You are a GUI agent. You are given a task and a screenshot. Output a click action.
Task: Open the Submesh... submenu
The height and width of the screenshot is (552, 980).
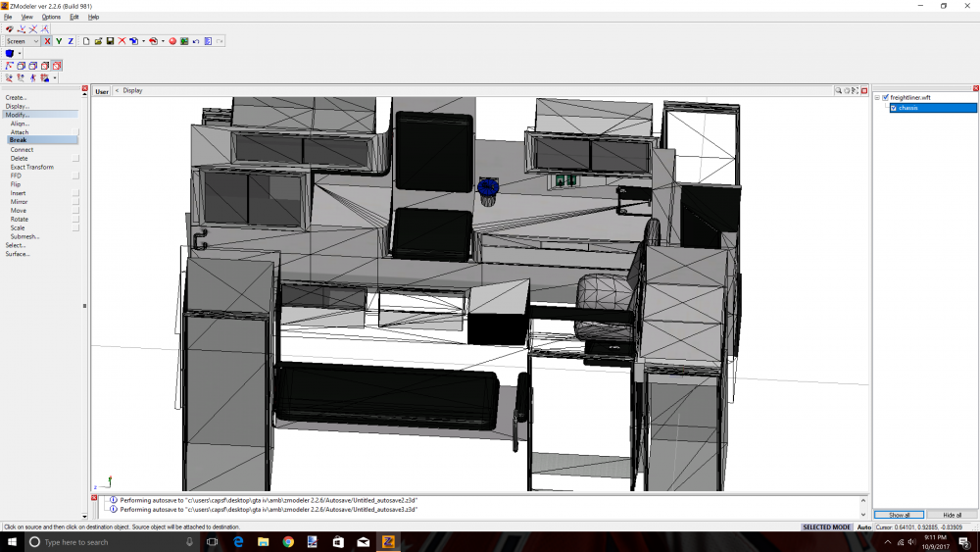pyautogui.click(x=25, y=236)
